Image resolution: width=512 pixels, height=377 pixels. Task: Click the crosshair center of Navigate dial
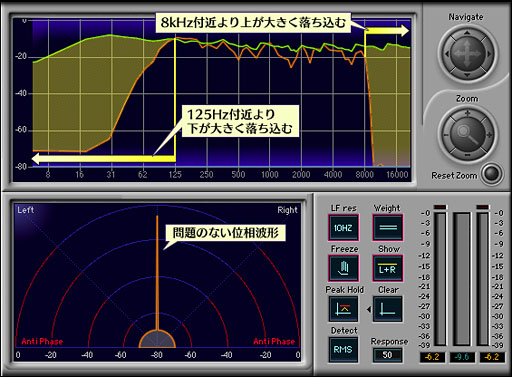(467, 54)
